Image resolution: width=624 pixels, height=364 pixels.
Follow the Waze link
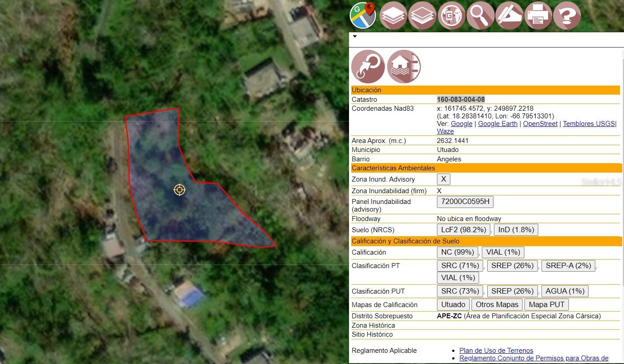(x=445, y=131)
